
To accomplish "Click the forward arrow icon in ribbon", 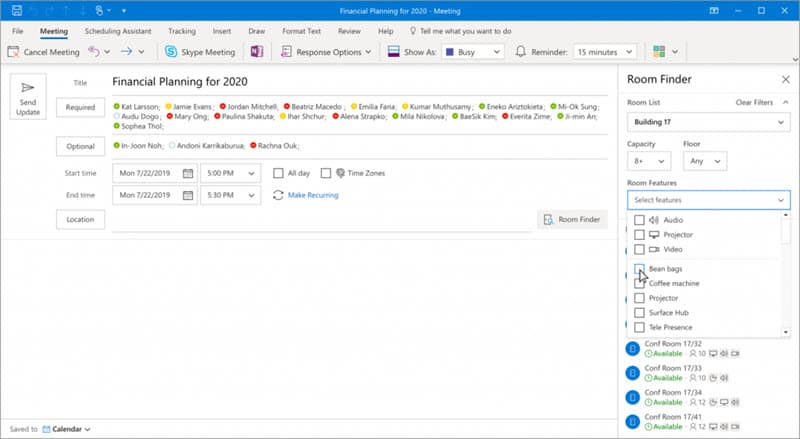I will point(127,52).
